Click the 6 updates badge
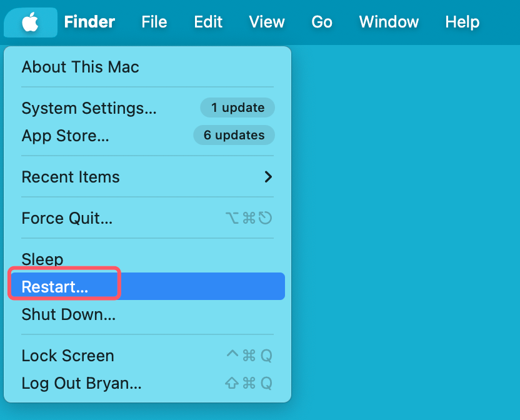The height and width of the screenshot is (420, 520). 234,135
